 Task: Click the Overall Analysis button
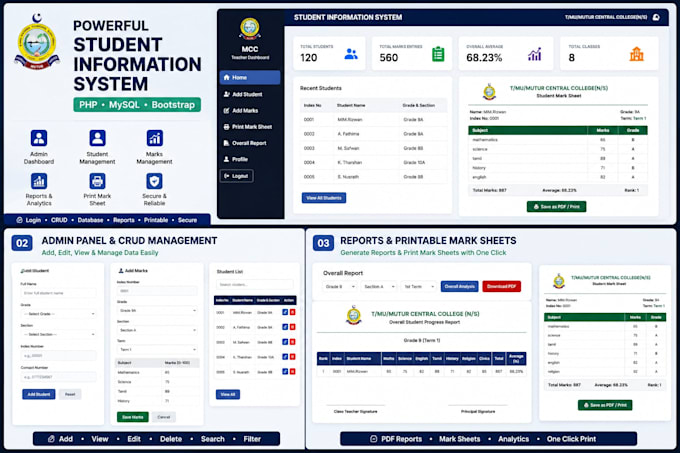460,287
